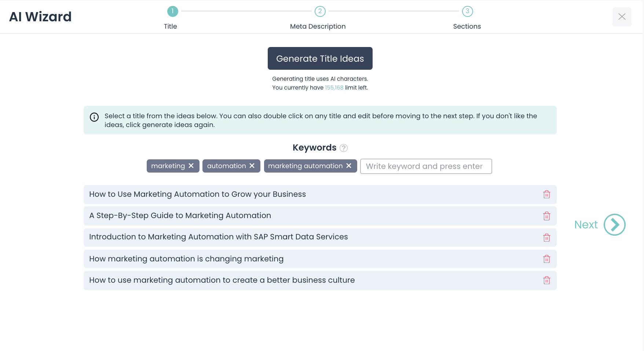Image resolution: width=644 pixels, height=351 pixels.
Task: Open the Keywords help tooltip icon
Action: tap(344, 148)
